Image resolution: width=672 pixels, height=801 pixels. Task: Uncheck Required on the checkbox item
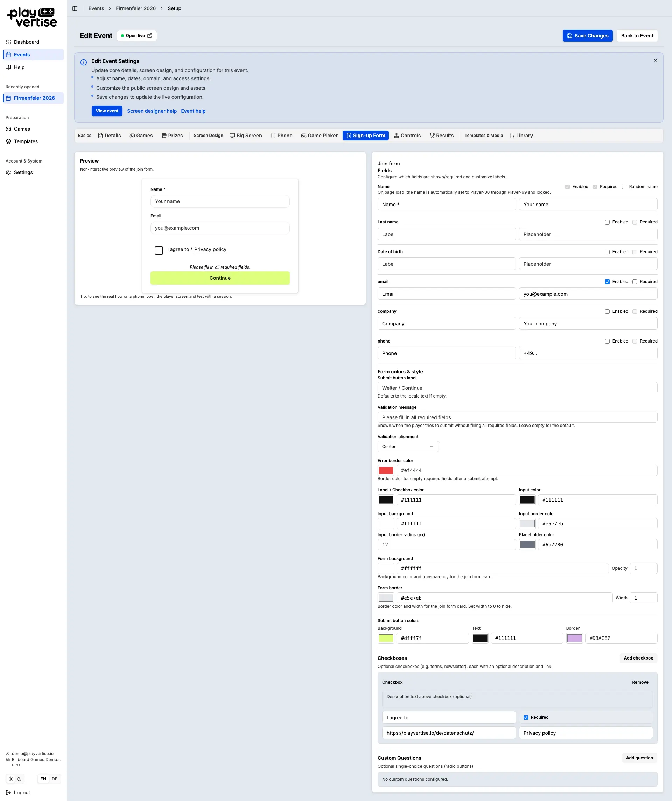click(526, 717)
